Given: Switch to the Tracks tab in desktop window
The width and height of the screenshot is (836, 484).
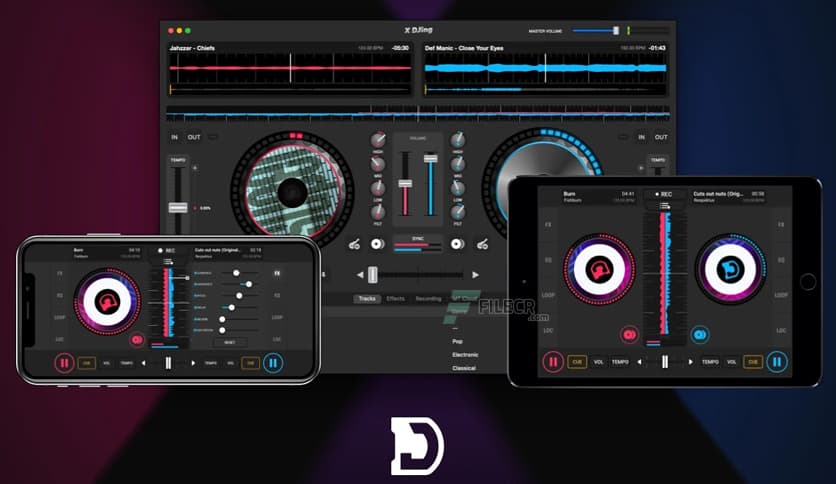Looking at the screenshot, I should coord(367,299).
